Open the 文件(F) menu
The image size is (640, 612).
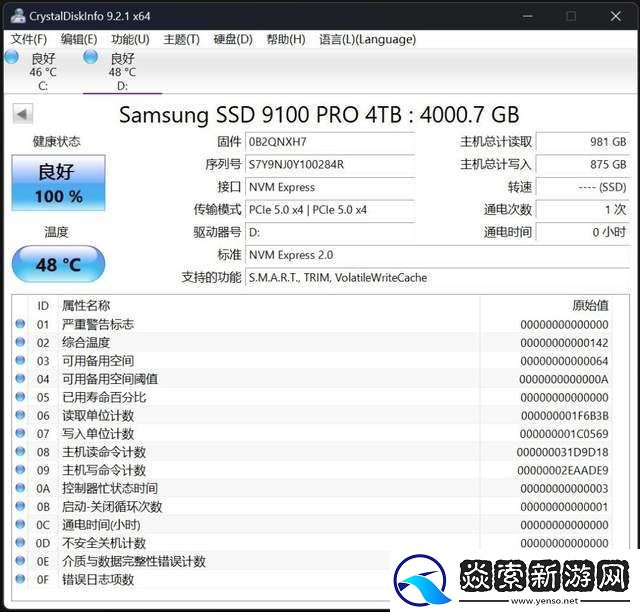[29, 39]
